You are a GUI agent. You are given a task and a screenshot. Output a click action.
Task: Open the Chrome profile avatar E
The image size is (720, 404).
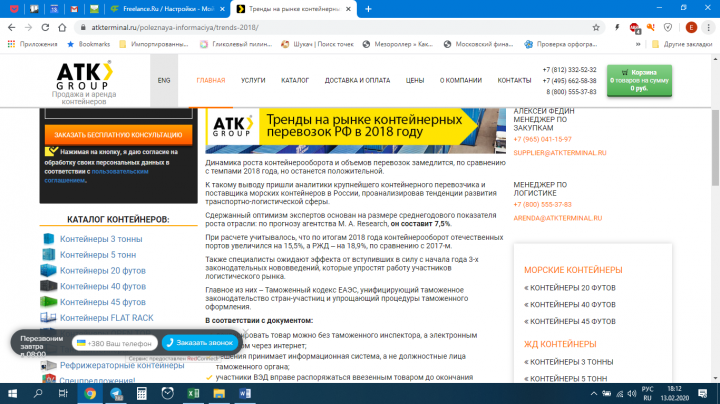(691, 28)
